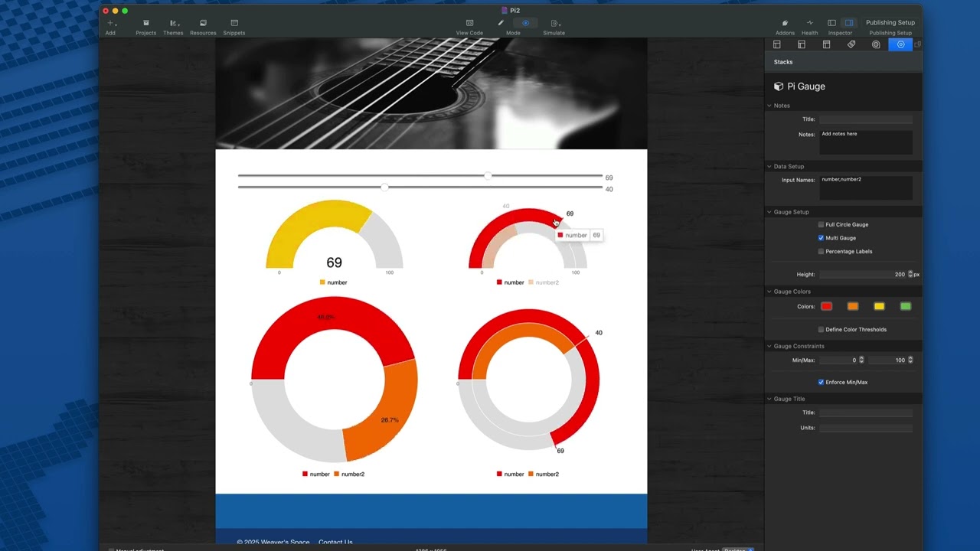Click the first slider handle at 69
980x551 pixels.
[488, 176]
